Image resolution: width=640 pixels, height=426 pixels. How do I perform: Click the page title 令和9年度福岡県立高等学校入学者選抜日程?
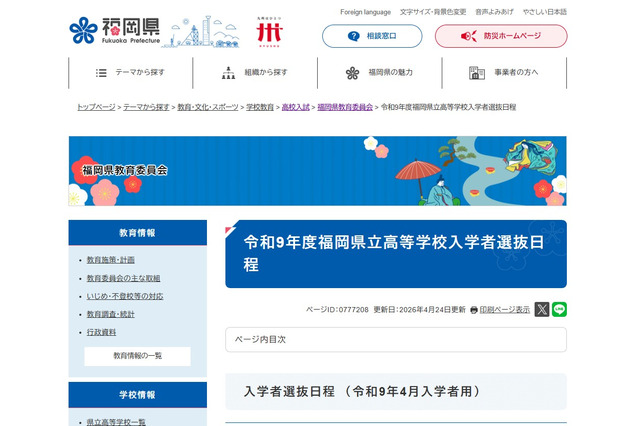click(394, 253)
